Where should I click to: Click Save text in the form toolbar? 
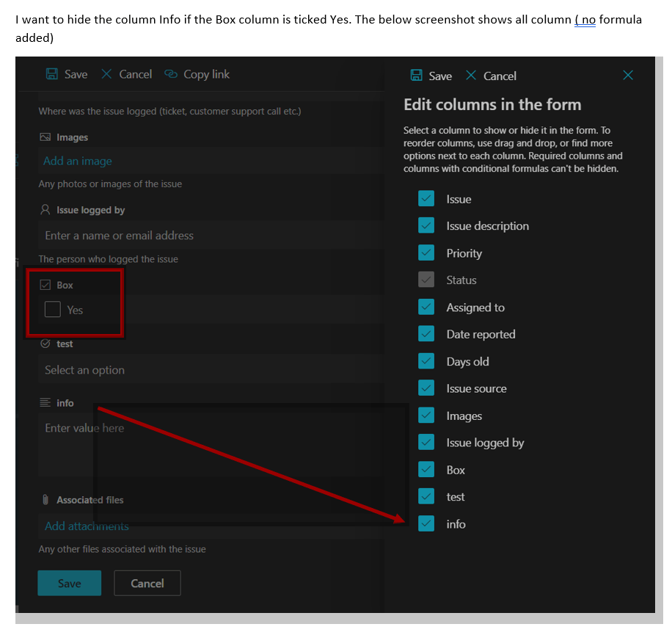click(x=76, y=74)
